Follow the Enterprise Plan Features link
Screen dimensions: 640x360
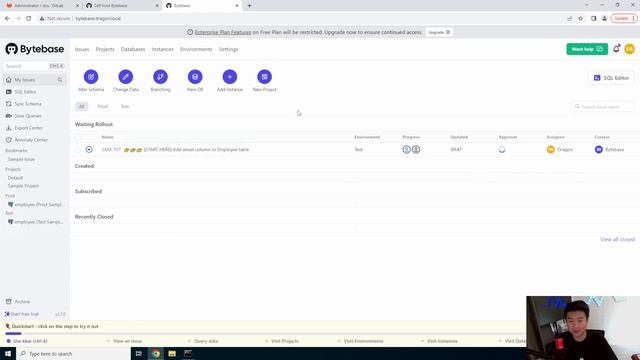click(x=223, y=32)
